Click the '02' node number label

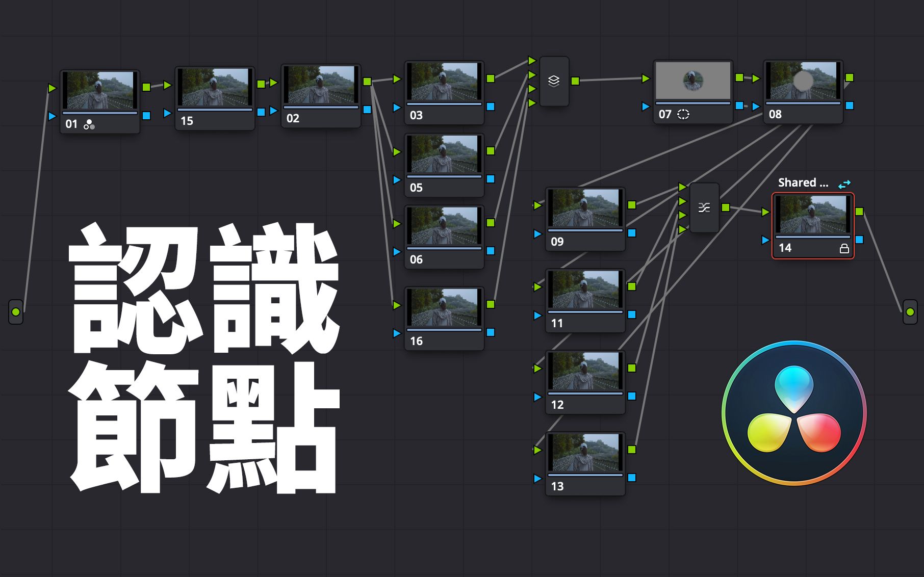pyautogui.click(x=293, y=119)
